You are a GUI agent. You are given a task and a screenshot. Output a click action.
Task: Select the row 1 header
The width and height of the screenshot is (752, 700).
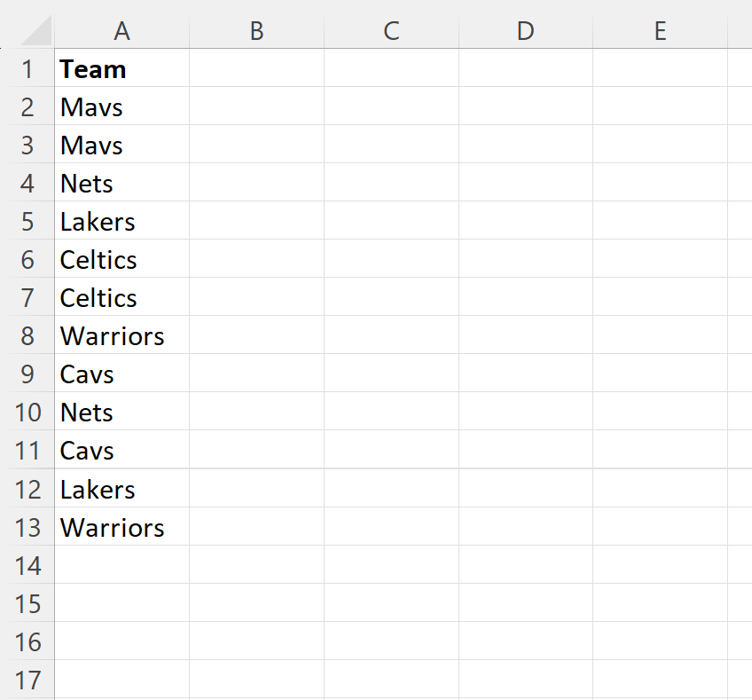[27, 68]
